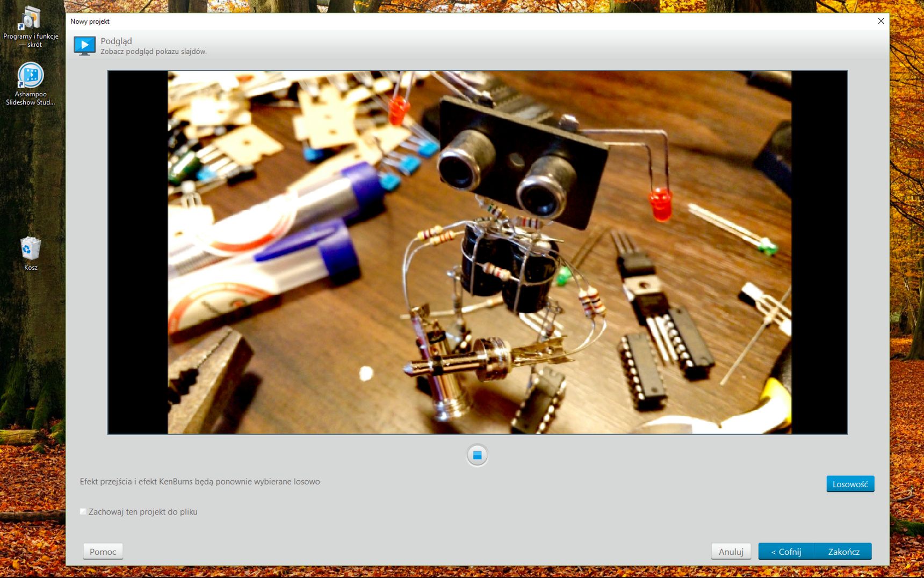Stop the slideshow preview playback
This screenshot has height=578, width=924.
(x=477, y=455)
